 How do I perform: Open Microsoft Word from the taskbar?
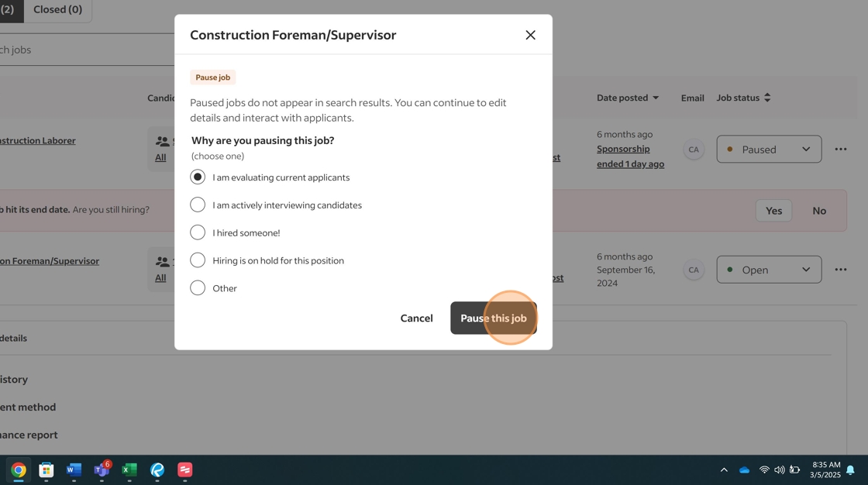74,470
